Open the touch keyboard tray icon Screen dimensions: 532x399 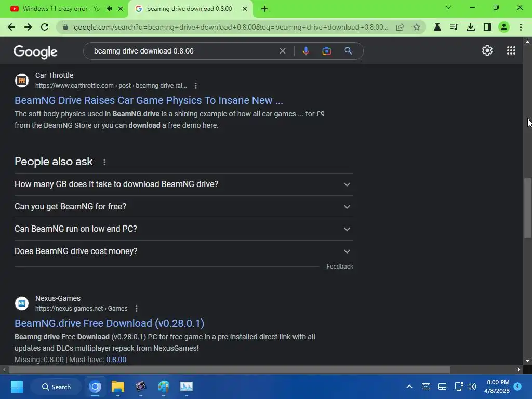[426, 387]
